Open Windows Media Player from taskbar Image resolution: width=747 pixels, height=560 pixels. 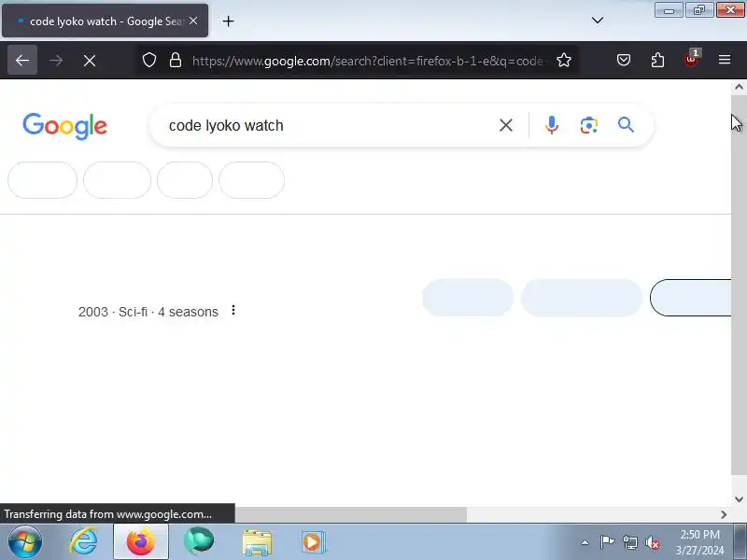pyautogui.click(x=313, y=542)
